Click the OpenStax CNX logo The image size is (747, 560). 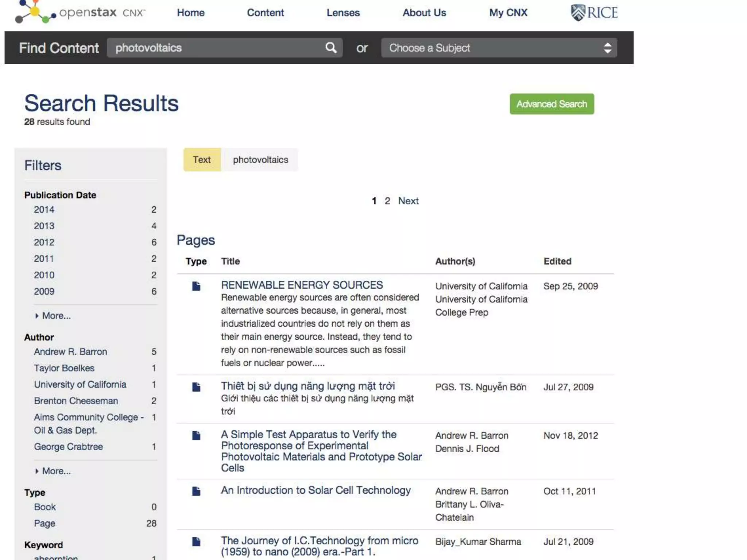coord(80,12)
